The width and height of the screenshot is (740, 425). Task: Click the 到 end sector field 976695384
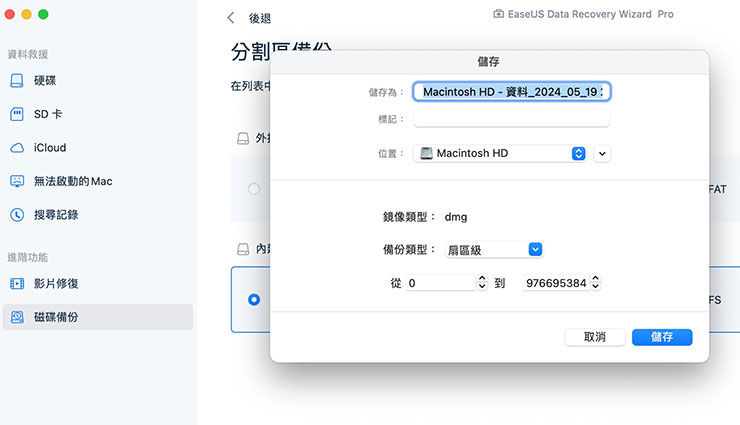[556, 283]
